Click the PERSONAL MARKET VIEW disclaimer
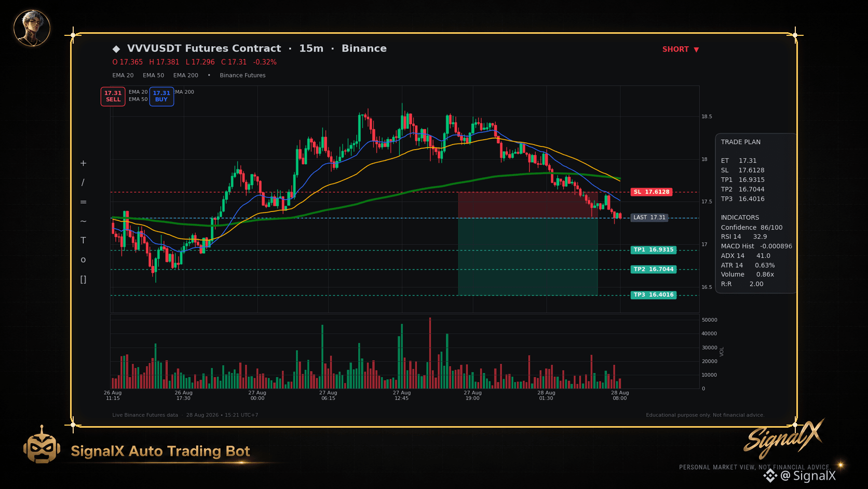The width and height of the screenshot is (868, 489). pos(754,468)
